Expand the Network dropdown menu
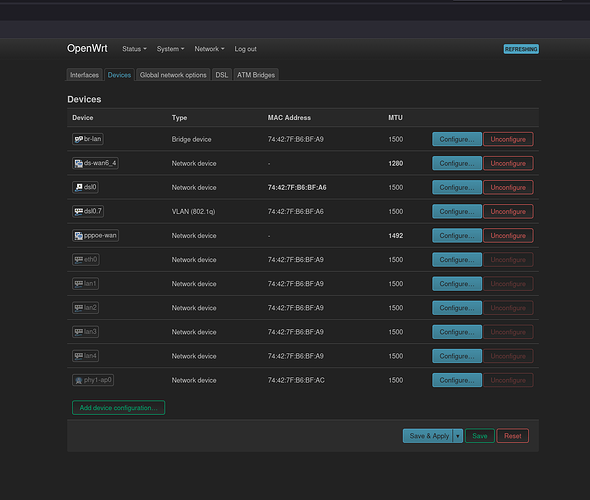The height and width of the screenshot is (500, 590). [x=209, y=49]
